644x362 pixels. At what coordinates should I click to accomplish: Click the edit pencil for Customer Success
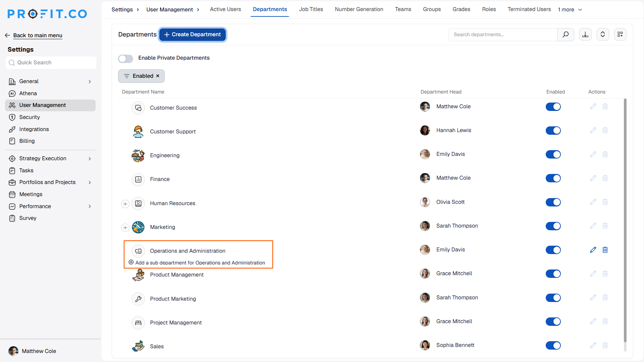point(593,107)
